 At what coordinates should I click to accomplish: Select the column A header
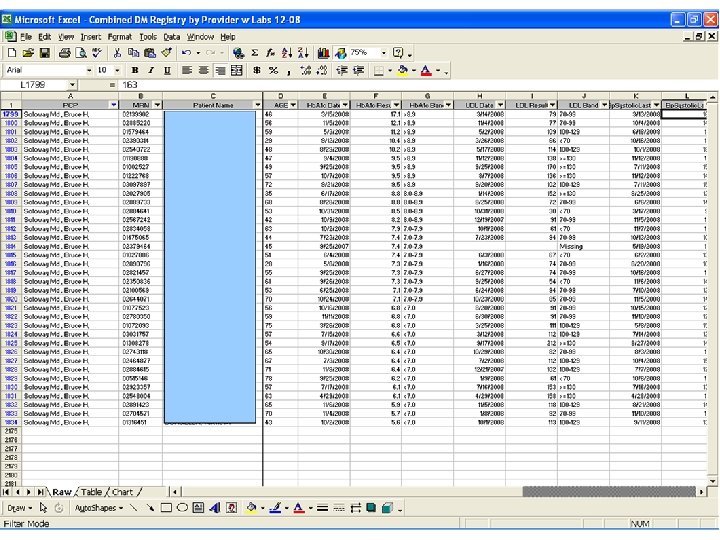click(70, 96)
